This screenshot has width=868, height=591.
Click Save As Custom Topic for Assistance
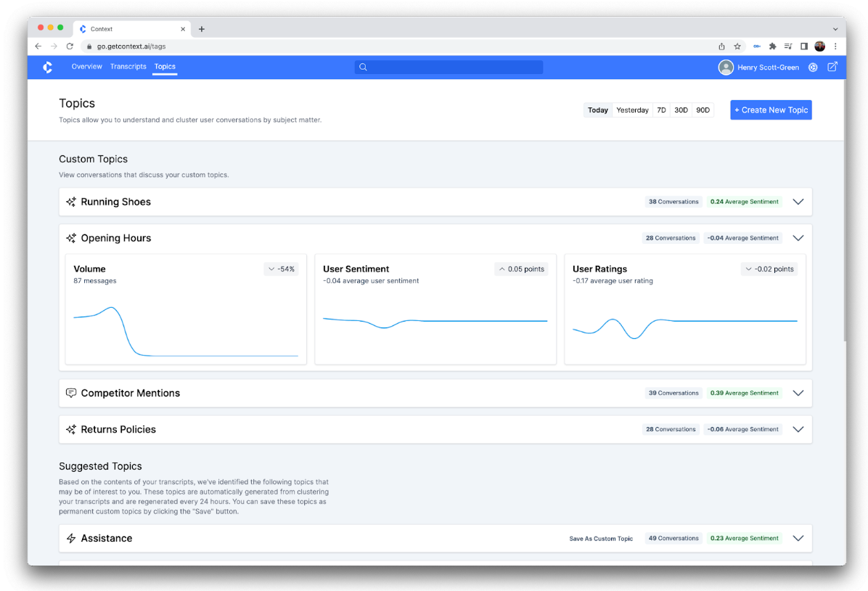[x=601, y=539]
